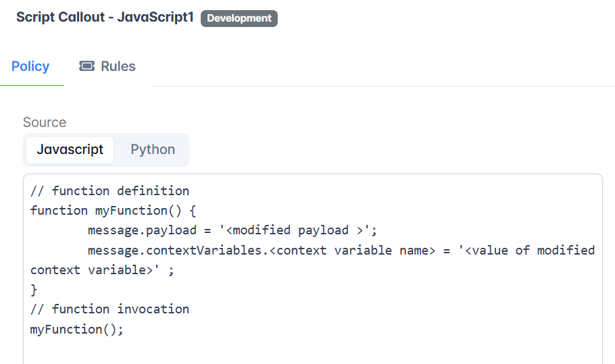The image size is (615, 364).
Task: Click the 'myFunction();' invocation line
Action: click(77, 329)
